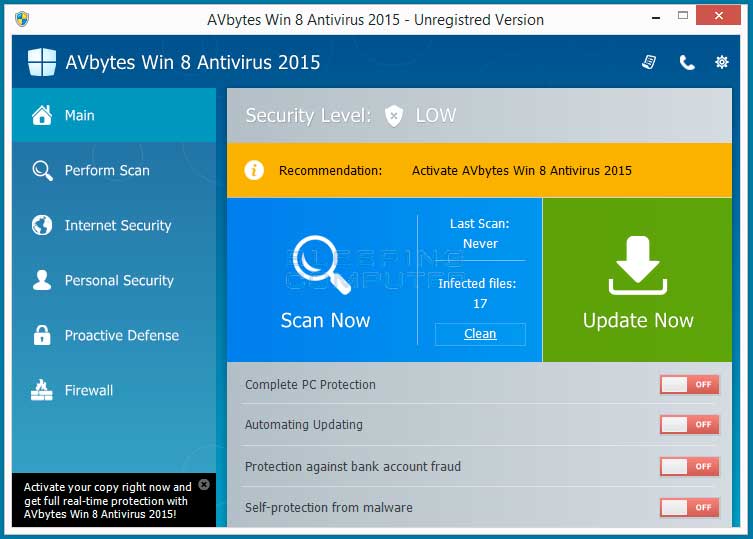Click the house icon beside Main
This screenshot has height=539, width=753.
click(x=42, y=115)
